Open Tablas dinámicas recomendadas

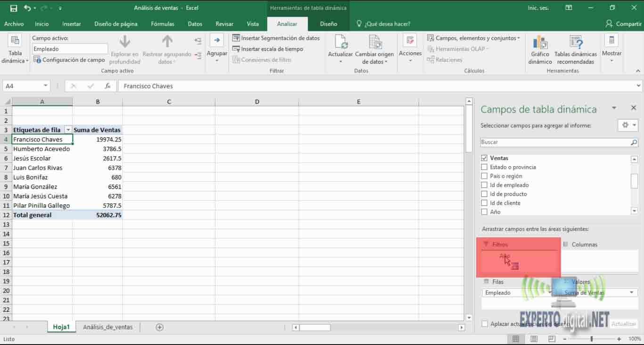coord(575,43)
